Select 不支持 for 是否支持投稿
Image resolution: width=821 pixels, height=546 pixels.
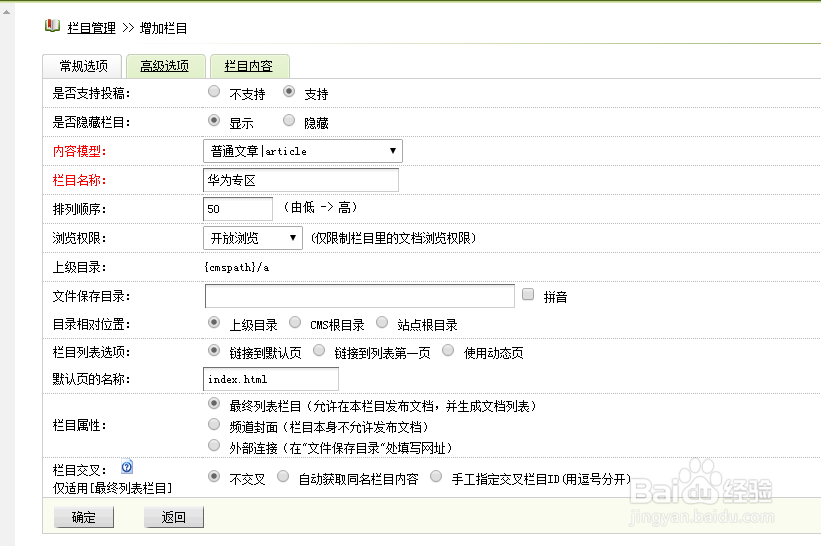(x=214, y=92)
